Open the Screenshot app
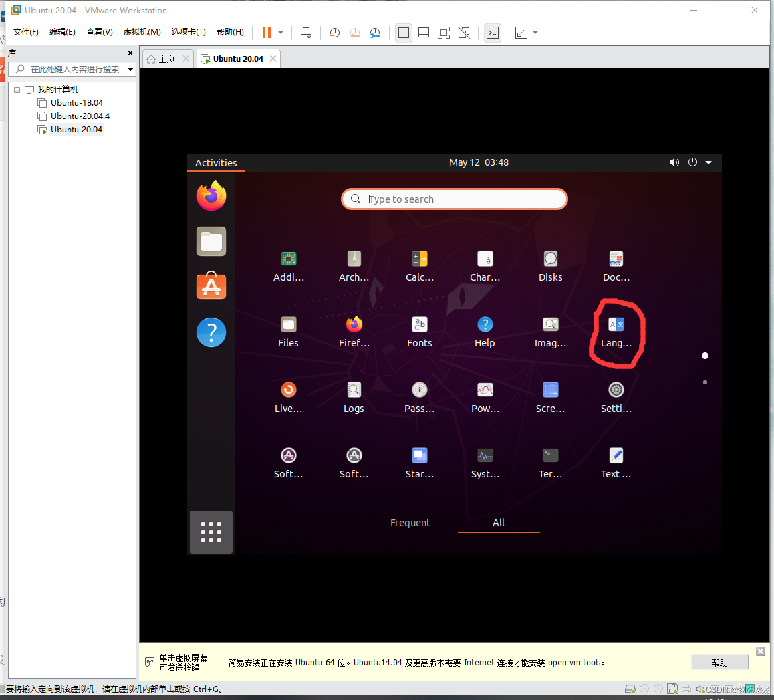 [x=550, y=390]
